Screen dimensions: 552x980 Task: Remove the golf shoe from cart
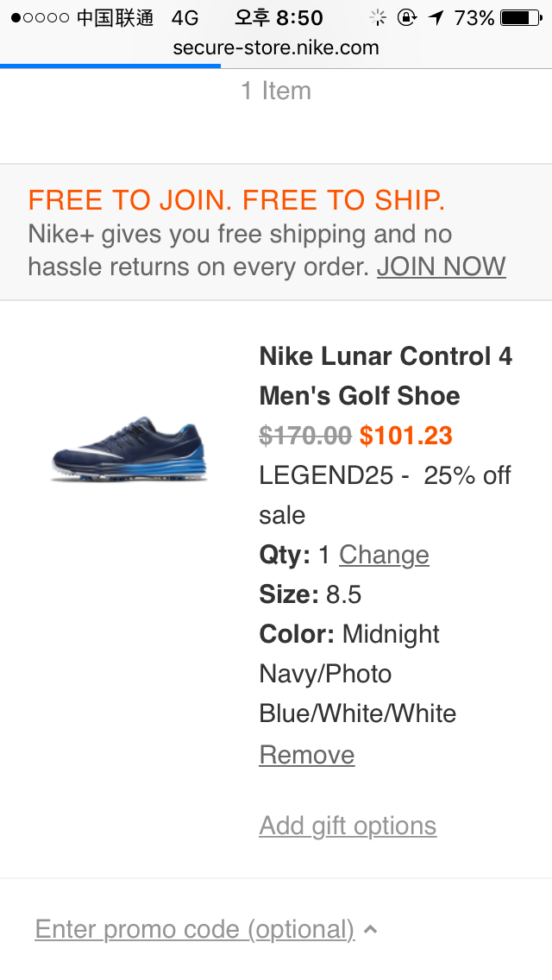pos(307,755)
